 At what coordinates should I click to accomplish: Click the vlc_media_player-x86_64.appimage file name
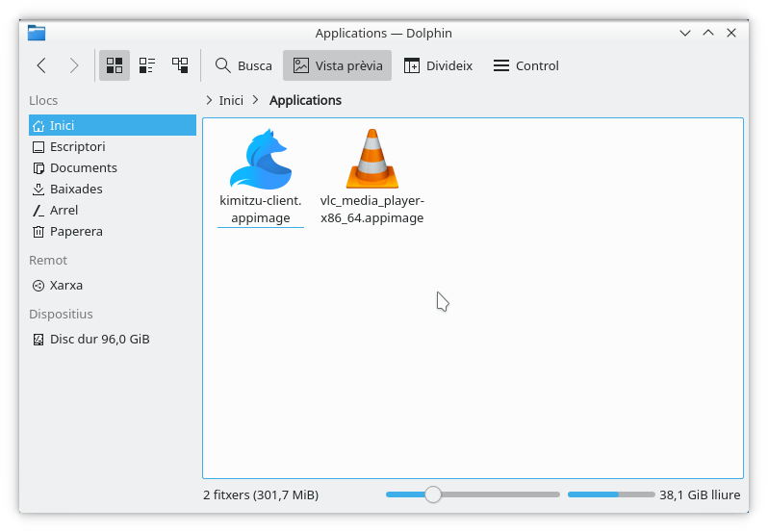[372, 209]
